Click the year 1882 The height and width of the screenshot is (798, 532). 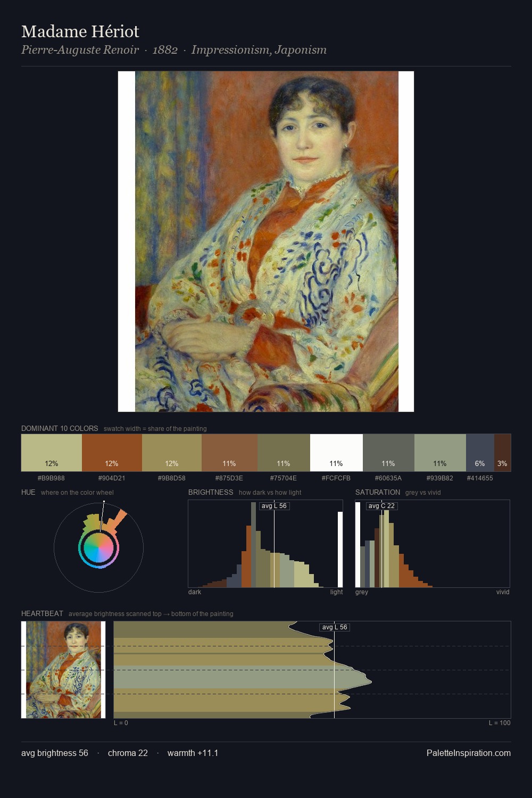(x=165, y=50)
